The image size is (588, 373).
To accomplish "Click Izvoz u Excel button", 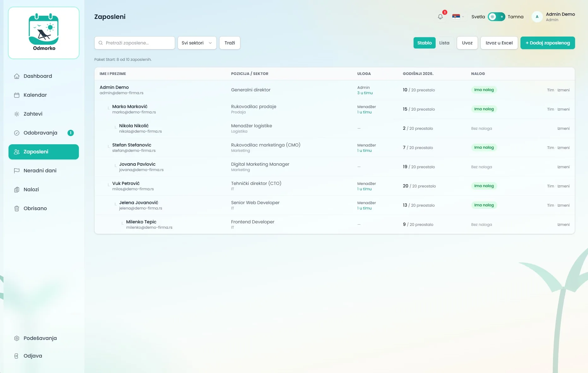I will click(x=499, y=43).
